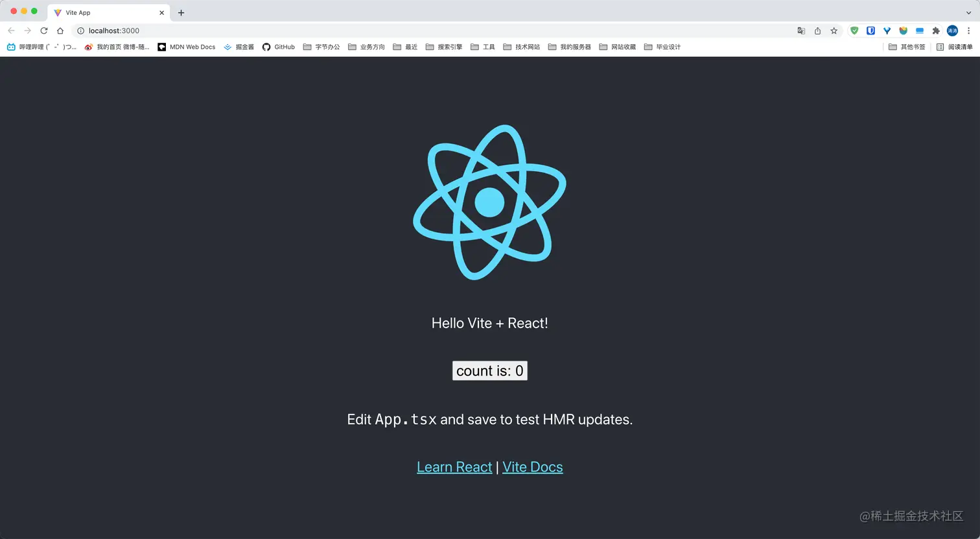Open the Learn React link
This screenshot has width=980, height=539.
[x=454, y=467]
